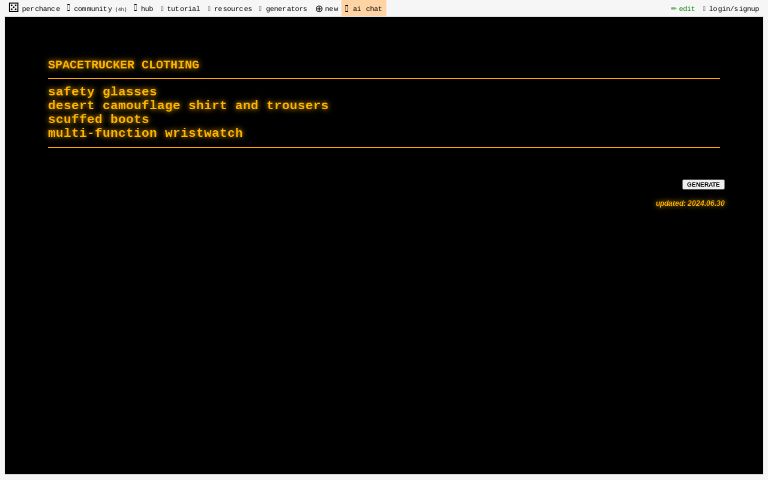Select the safety glasses result line

102,92
